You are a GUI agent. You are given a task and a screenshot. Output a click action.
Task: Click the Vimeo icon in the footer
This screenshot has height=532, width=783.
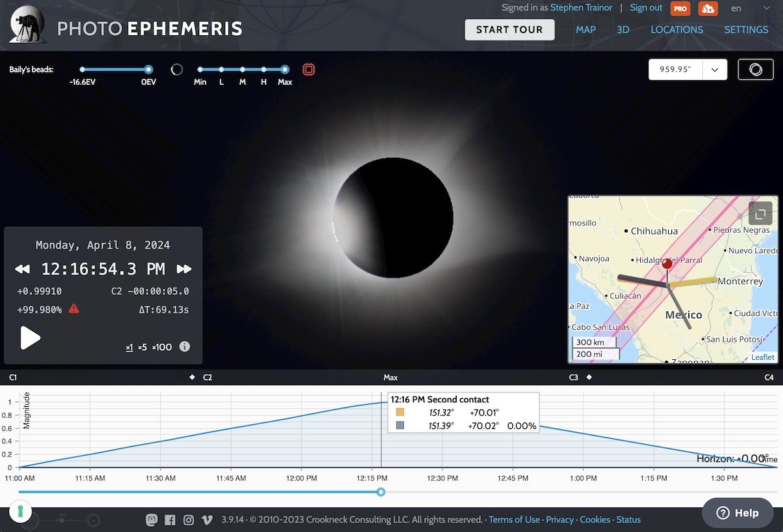(207, 520)
